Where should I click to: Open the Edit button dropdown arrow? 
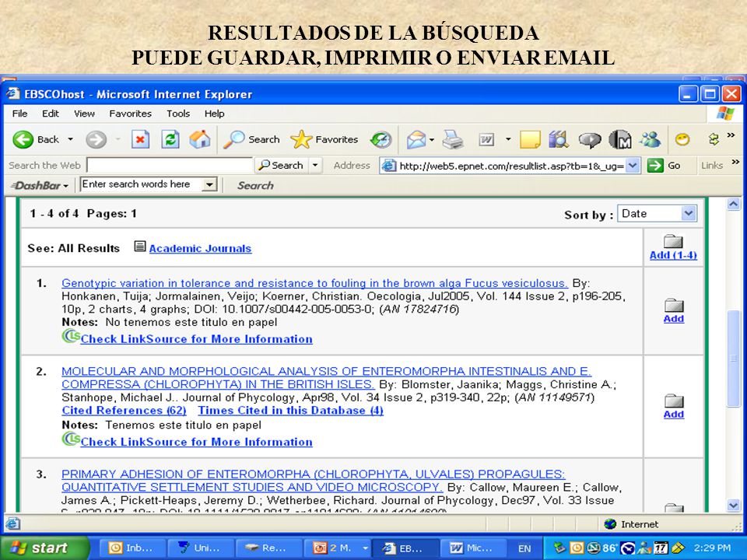pos(508,139)
